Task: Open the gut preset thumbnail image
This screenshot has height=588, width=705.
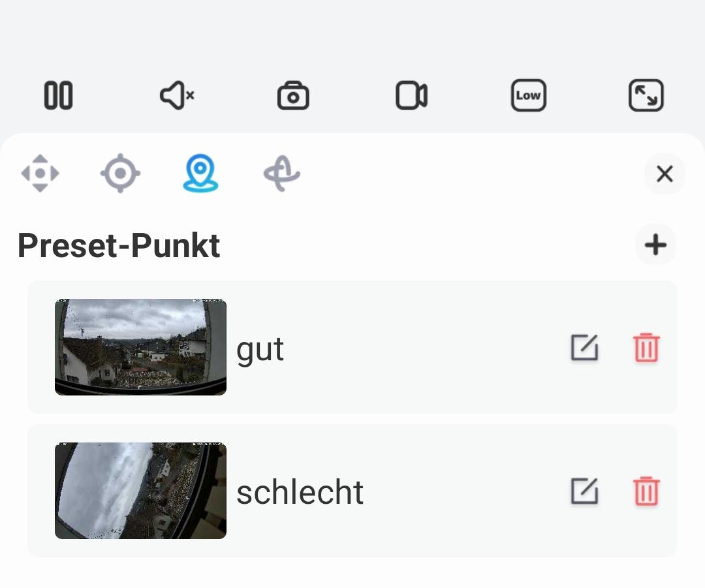Action: click(x=141, y=347)
